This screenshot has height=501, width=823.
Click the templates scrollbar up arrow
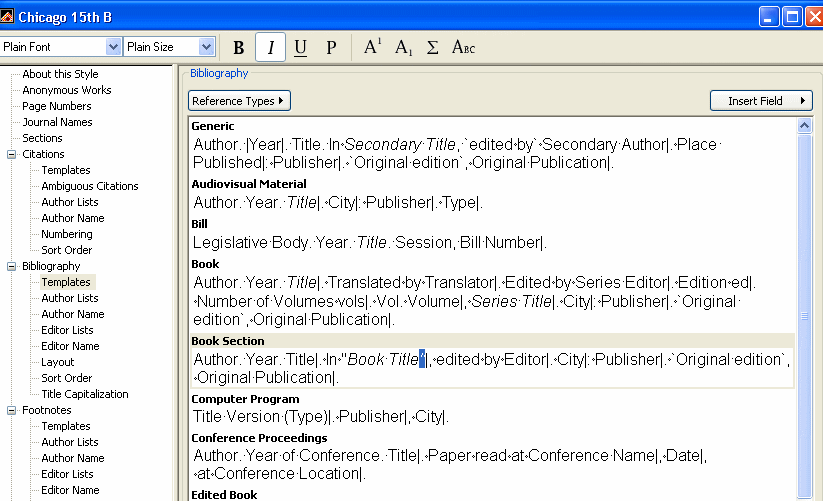click(x=804, y=125)
